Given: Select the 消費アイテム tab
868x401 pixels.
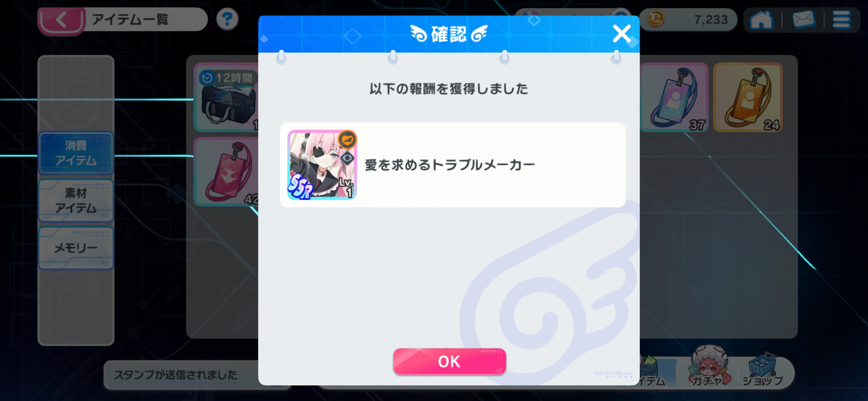Looking at the screenshot, I should (x=76, y=153).
